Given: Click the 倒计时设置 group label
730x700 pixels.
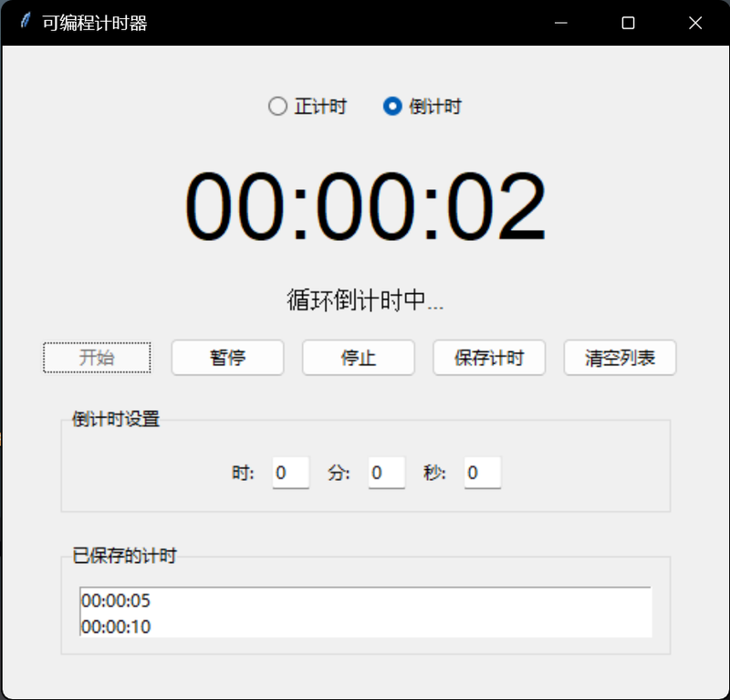Looking at the screenshot, I should [116, 419].
